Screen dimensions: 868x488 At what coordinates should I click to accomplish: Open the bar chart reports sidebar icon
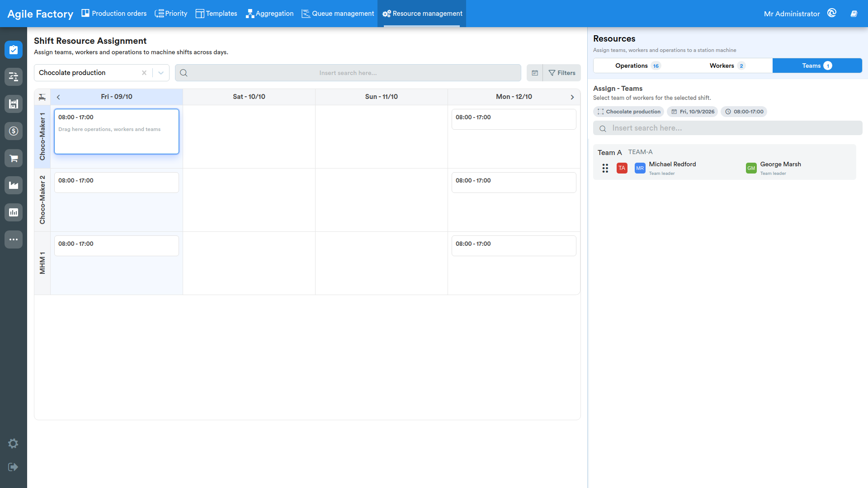[x=14, y=212]
